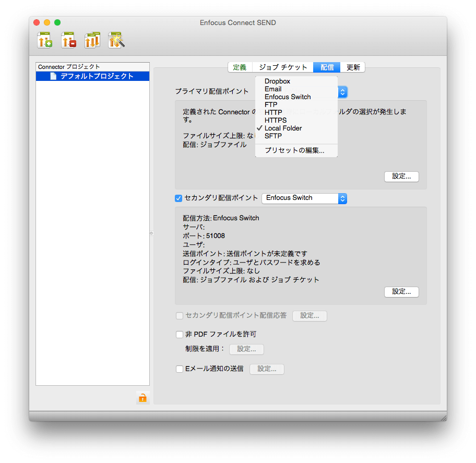The width and height of the screenshot is (476, 463).
Task: Pick Enfocus Switch in the open menu
Action: [296, 97]
